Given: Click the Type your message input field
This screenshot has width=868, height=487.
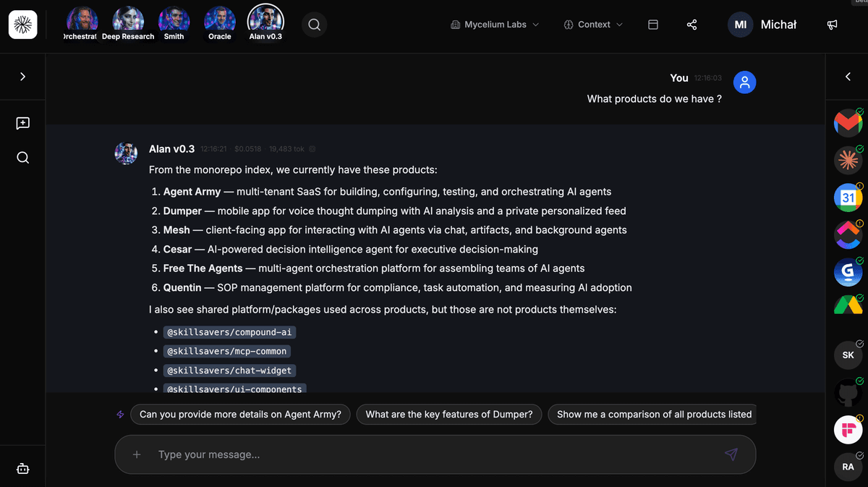Looking at the screenshot, I should (x=434, y=454).
